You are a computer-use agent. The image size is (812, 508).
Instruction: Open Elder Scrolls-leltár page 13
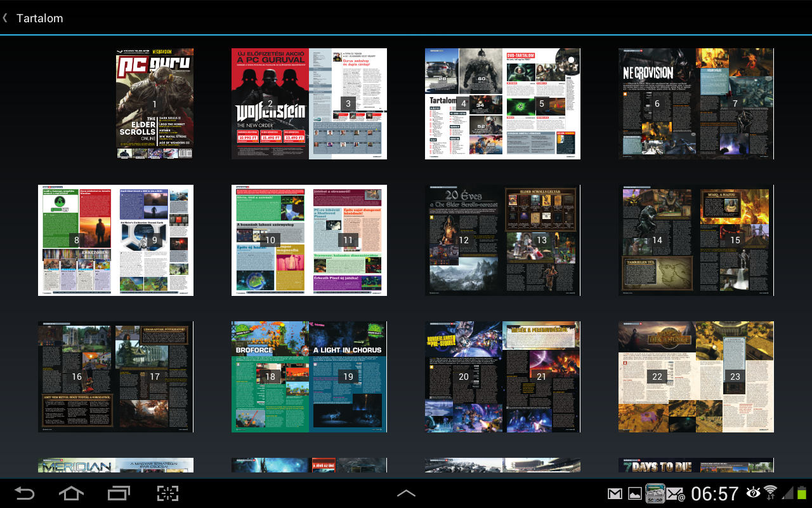(x=542, y=240)
